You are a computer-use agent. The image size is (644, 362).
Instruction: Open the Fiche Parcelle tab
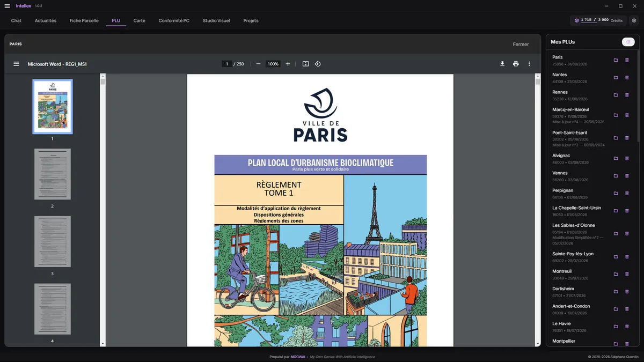(84, 20)
